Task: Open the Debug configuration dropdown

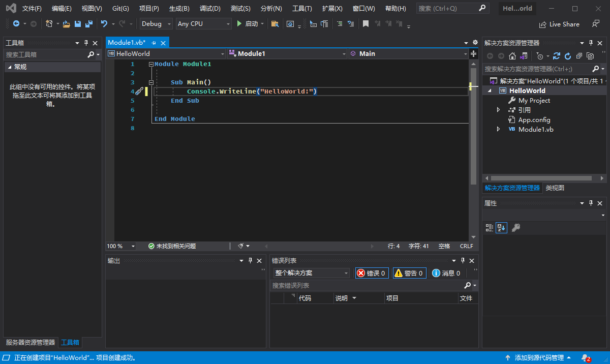Action: (156, 24)
